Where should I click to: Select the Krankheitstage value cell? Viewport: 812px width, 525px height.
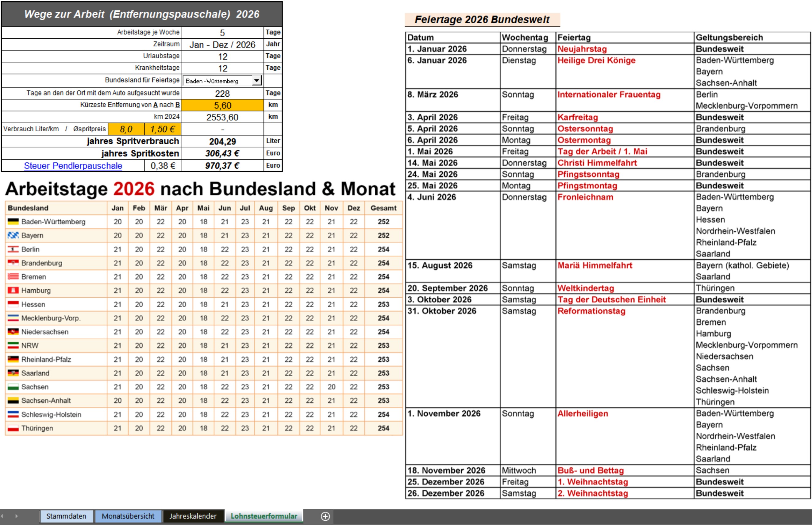(222, 68)
